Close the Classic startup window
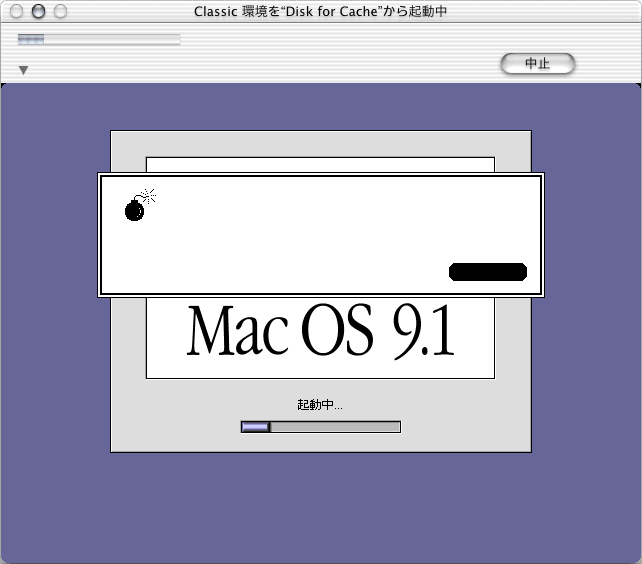The width and height of the screenshot is (642, 564). [x=16, y=11]
